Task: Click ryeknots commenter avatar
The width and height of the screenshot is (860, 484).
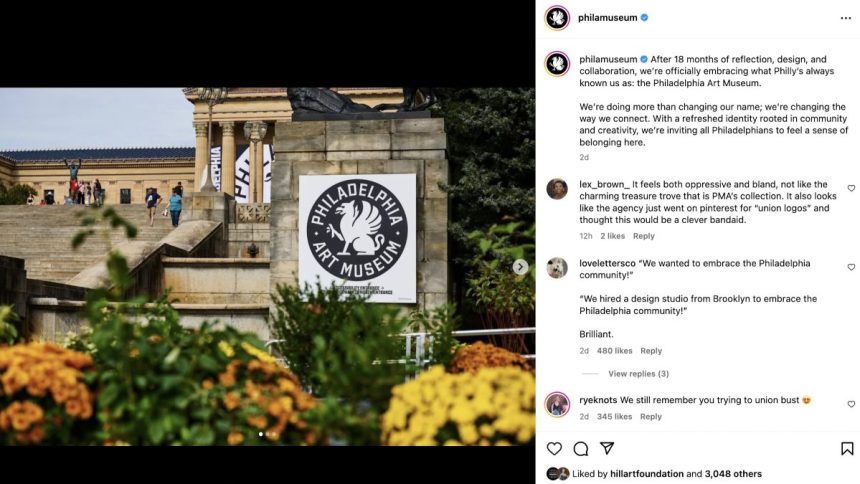Action: [x=557, y=405]
